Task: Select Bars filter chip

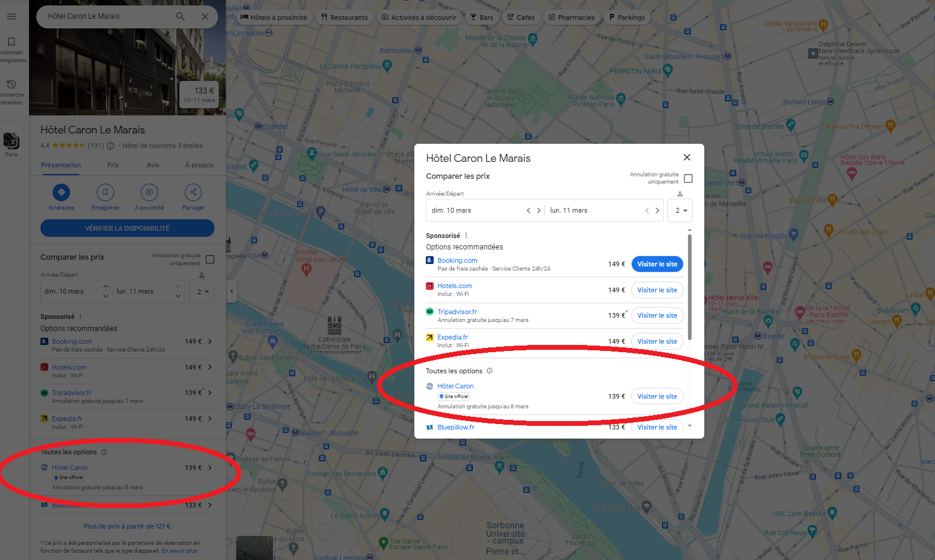Action: tap(482, 18)
